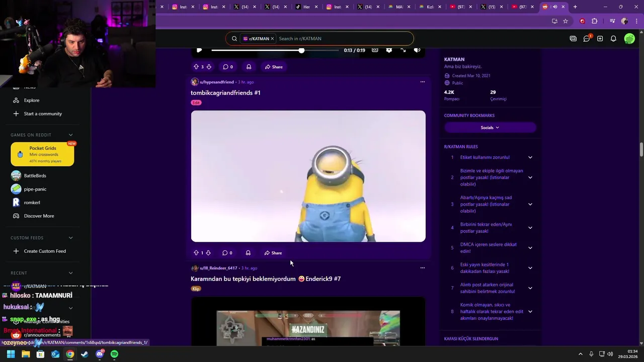Open the pipe-panic game

pyautogui.click(x=35, y=189)
